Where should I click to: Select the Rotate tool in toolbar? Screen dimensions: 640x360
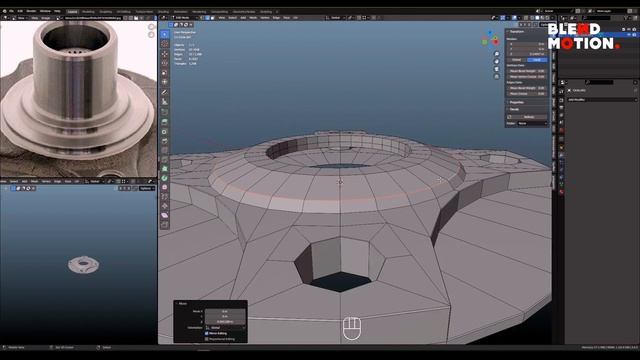(165, 63)
